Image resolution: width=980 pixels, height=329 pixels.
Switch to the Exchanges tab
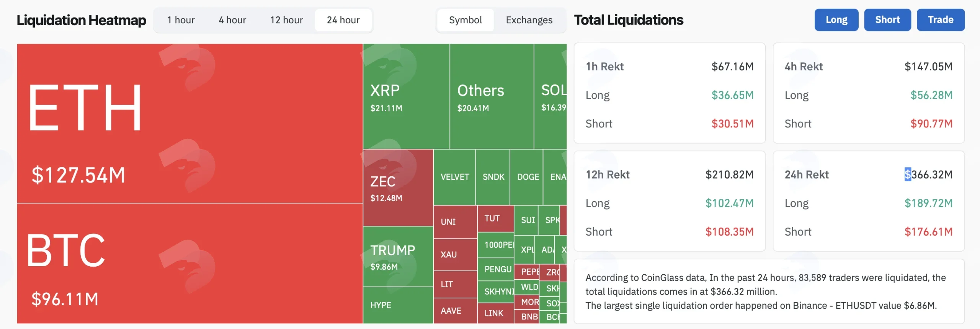coord(529,20)
